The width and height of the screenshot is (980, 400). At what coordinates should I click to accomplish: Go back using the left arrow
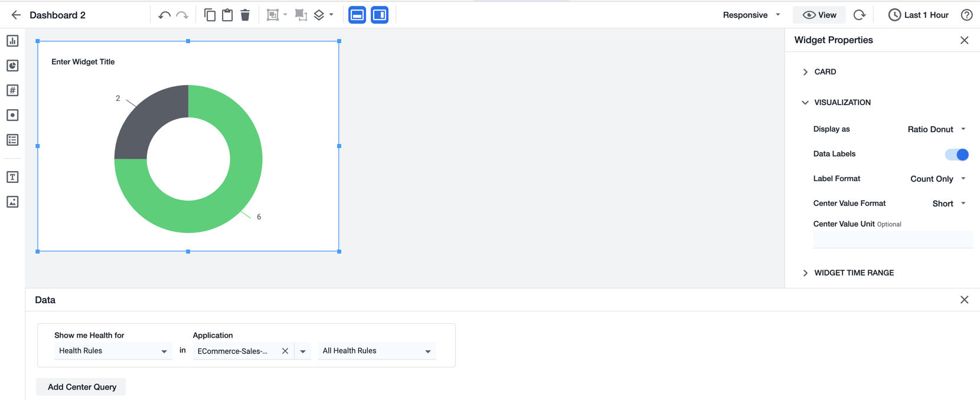click(16, 15)
